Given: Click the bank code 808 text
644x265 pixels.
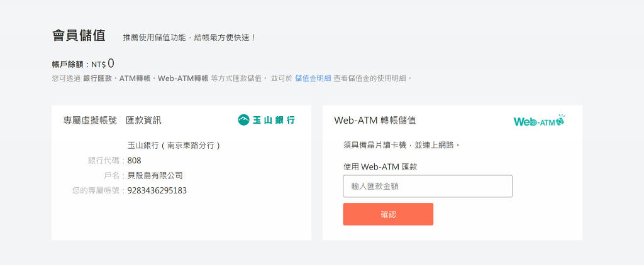Looking at the screenshot, I should tap(134, 160).
